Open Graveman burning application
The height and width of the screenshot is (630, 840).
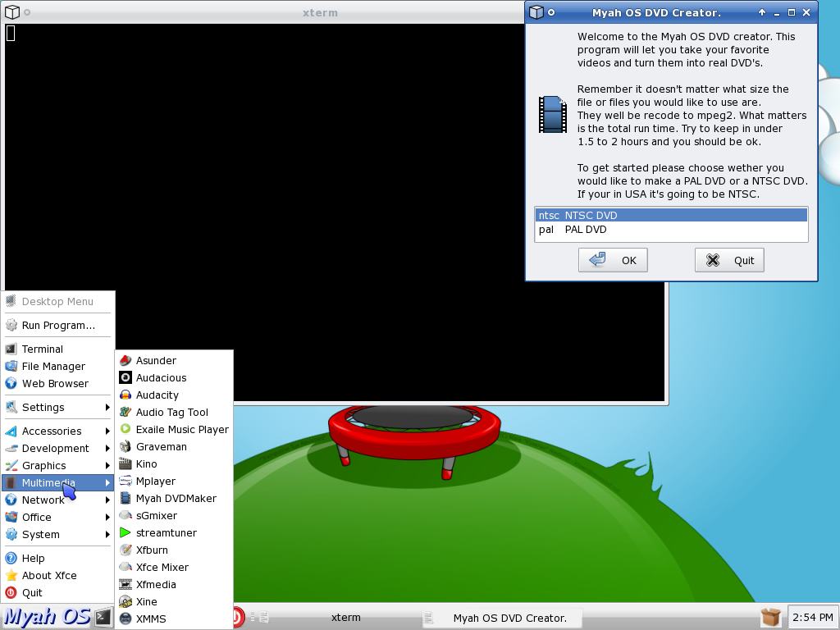coord(174,446)
